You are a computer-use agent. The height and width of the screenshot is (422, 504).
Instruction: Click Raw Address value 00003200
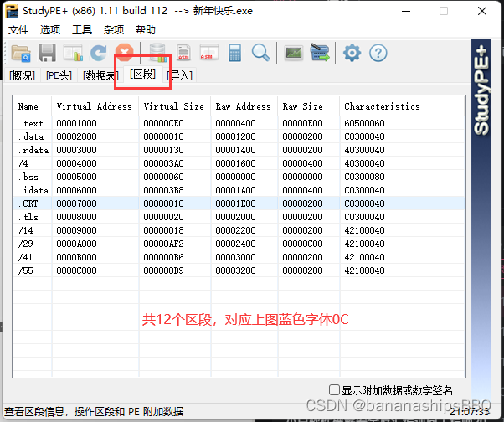point(235,270)
